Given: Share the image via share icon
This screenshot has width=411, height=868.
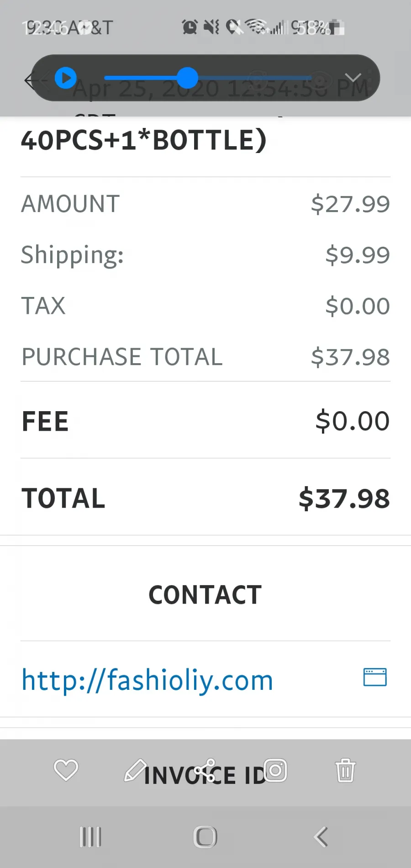Looking at the screenshot, I should [x=205, y=770].
